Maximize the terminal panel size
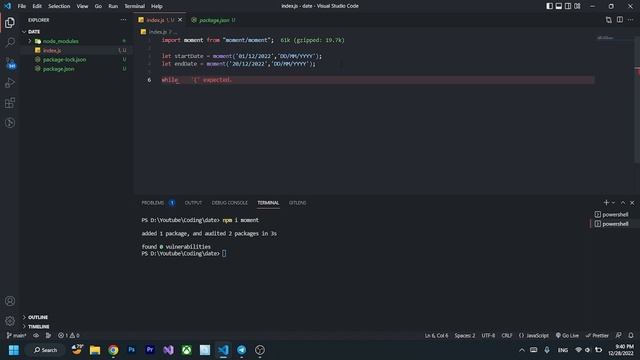Viewport: 640px width, 360px height. (x=623, y=202)
